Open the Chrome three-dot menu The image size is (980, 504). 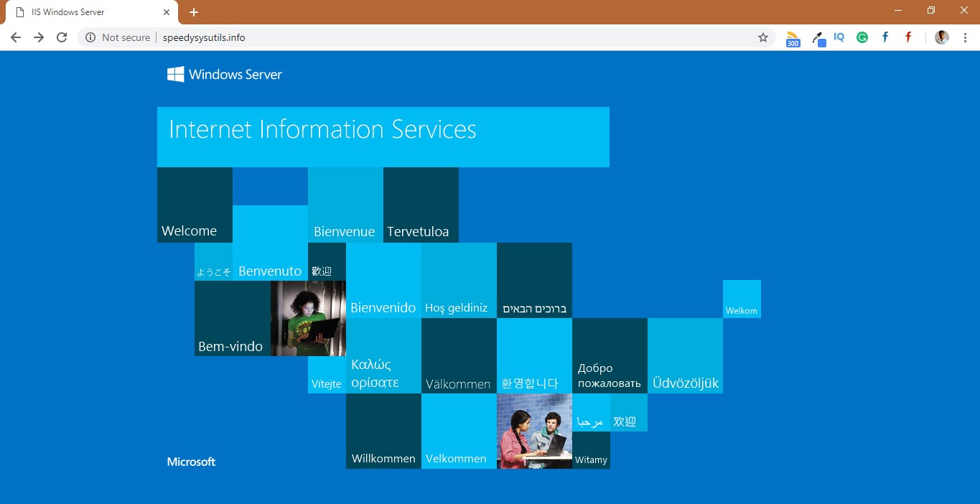pos(964,37)
